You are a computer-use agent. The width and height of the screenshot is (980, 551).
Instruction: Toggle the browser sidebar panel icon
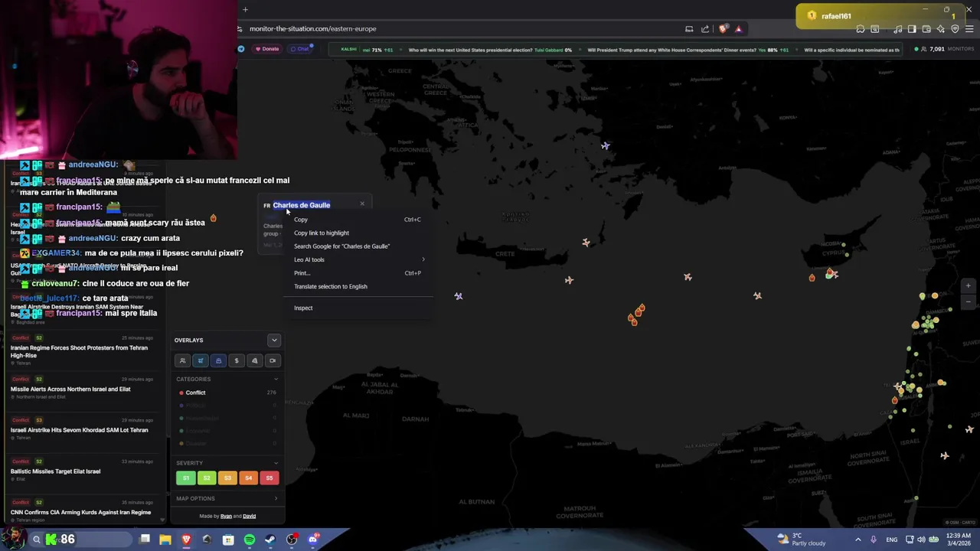[912, 29]
